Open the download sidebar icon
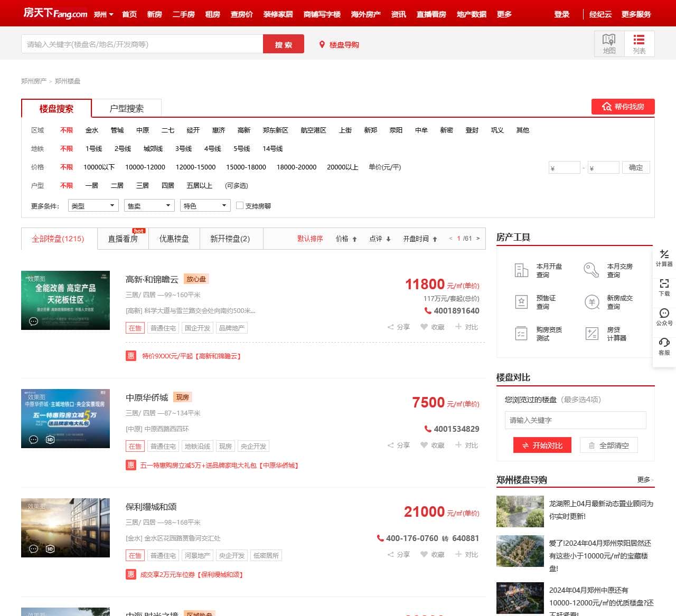The width and height of the screenshot is (676, 616). (664, 288)
